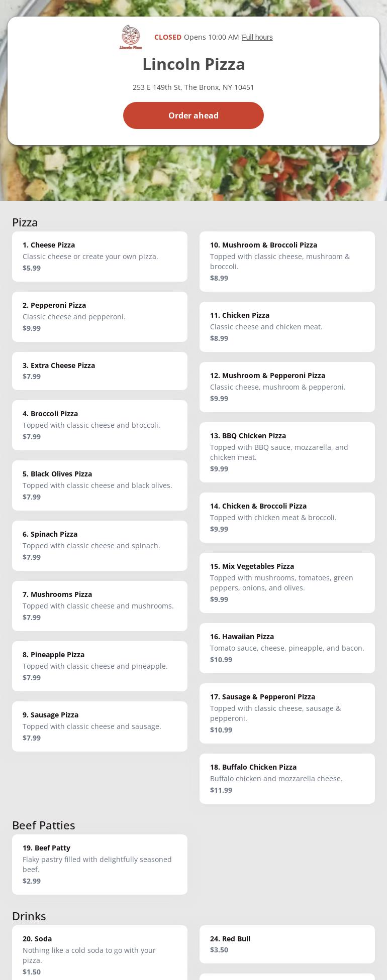Pick the Buffalo Chicken Pizza card
Viewport: 387px width, 980px height.
point(287,778)
